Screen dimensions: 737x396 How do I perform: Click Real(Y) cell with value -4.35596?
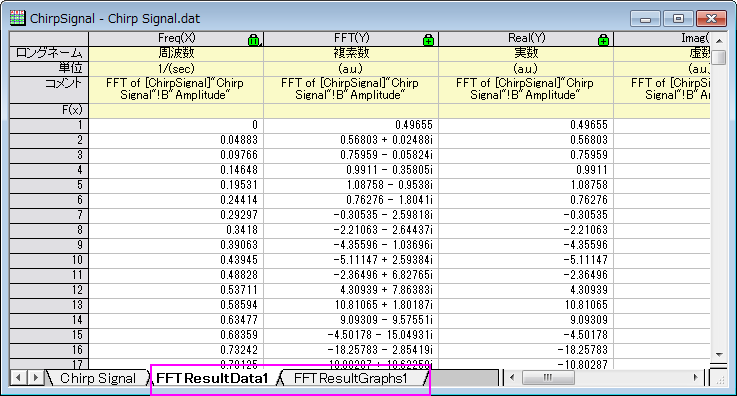coord(526,245)
